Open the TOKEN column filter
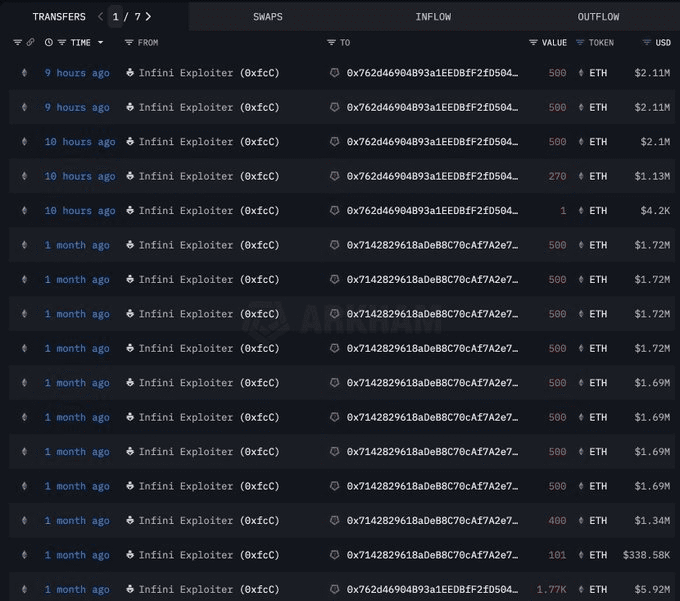Viewport: 680px width, 601px height. tap(580, 43)
